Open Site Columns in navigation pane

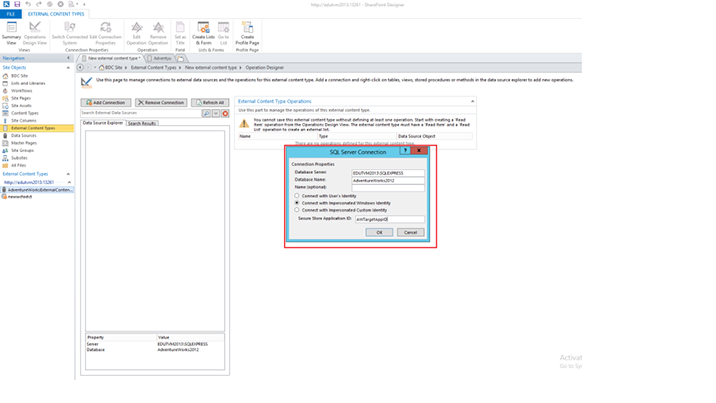tap(24, 120)
